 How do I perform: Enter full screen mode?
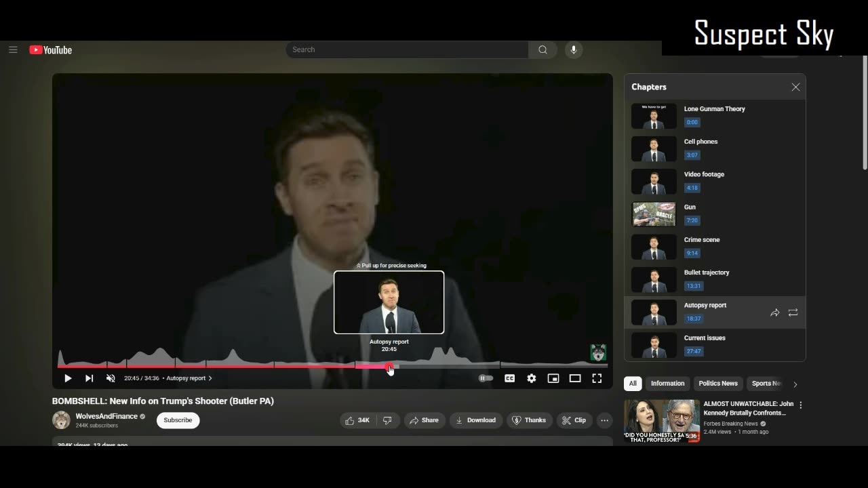[597, 378]
